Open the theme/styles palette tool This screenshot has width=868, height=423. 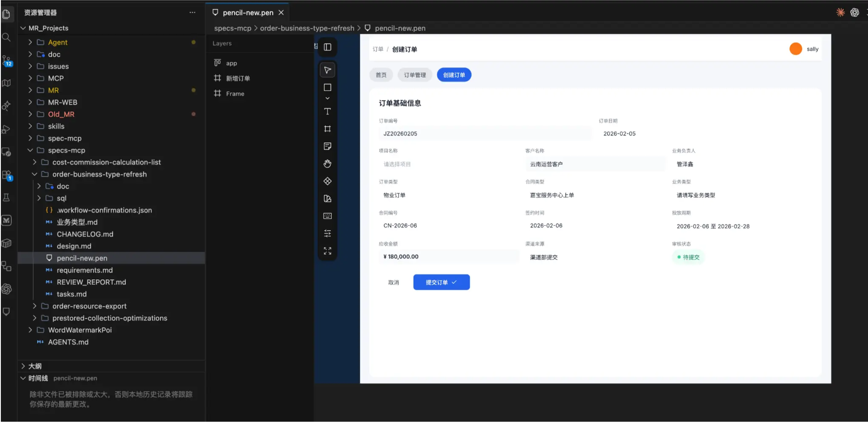327,198
